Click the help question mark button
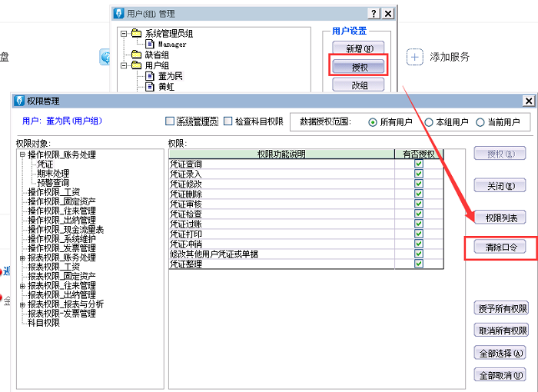 pos(374,14)
